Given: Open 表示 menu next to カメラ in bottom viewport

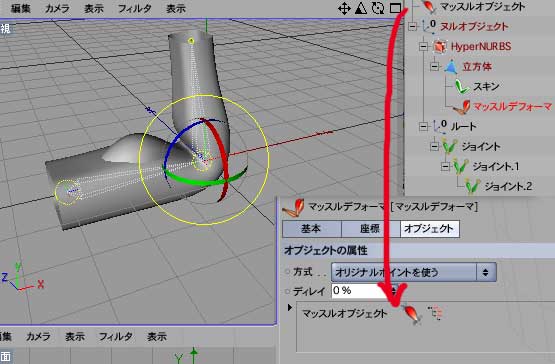Looking at the screenshot, I should click(x=75, y=336).
